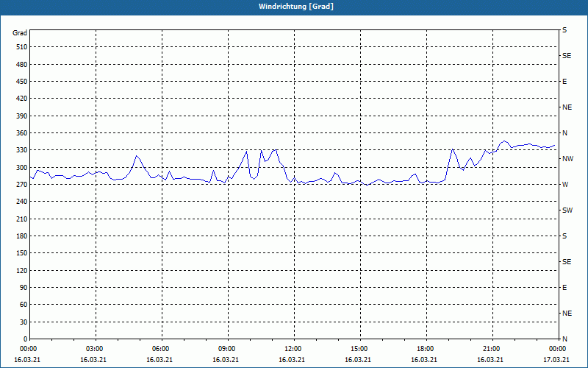Click the 180 degree axis label
This screenshot has width=588, height=368.
(x=22, y=236)
